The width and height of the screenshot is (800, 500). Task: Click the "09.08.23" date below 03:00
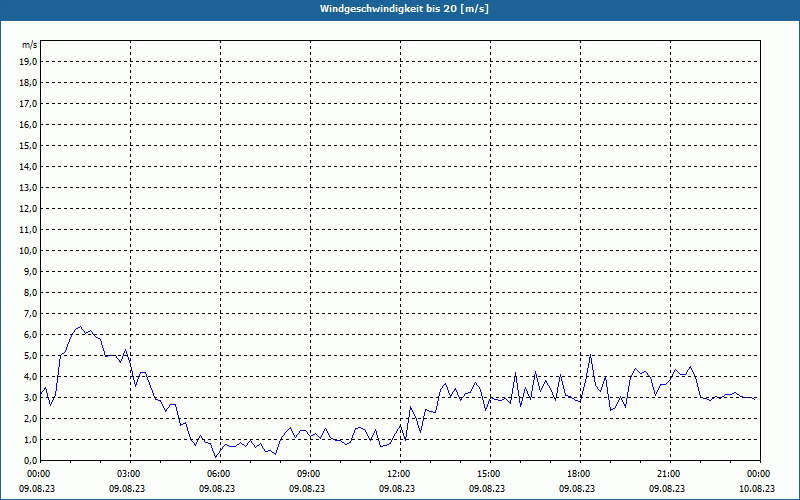point(127,488)
